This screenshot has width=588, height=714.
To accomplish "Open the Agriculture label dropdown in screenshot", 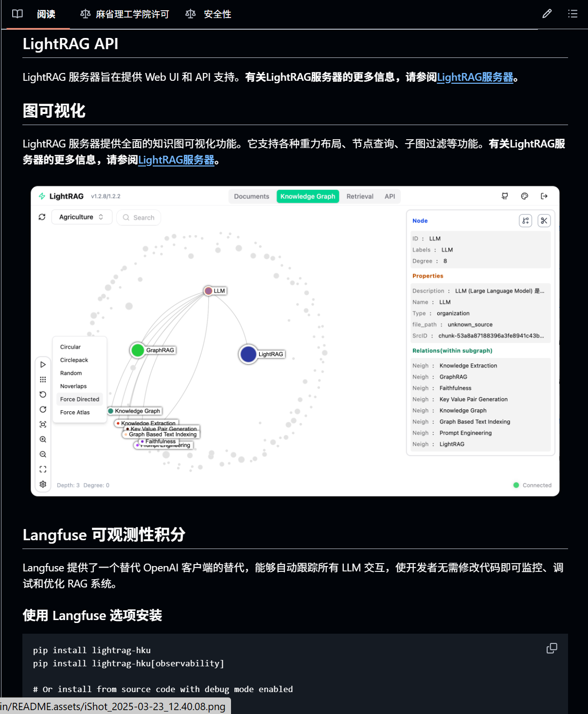I will click(82, 217).
